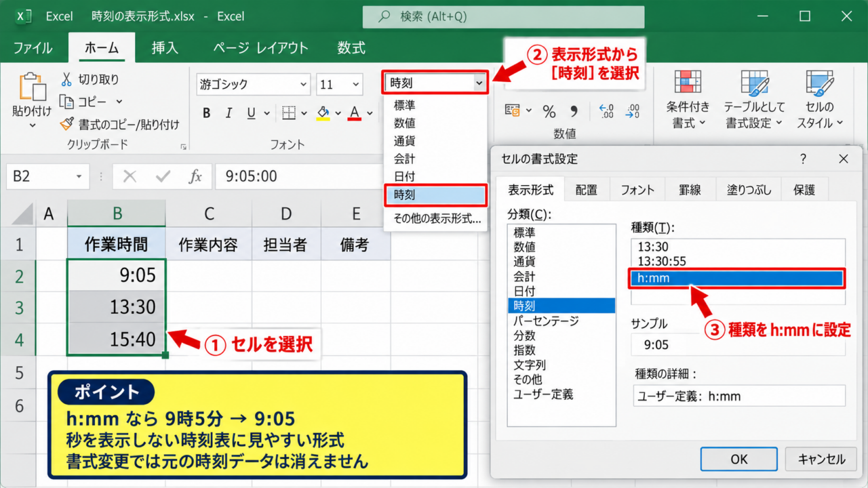Click the confirm checkmark in formula bar
The image size is (868, 488).
(163, 176)
